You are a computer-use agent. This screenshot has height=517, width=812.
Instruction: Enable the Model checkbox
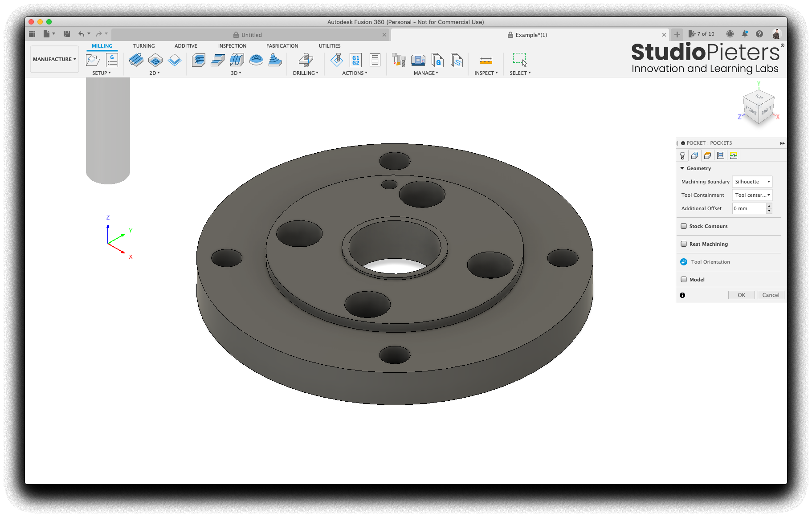click(x=684, y=280)
